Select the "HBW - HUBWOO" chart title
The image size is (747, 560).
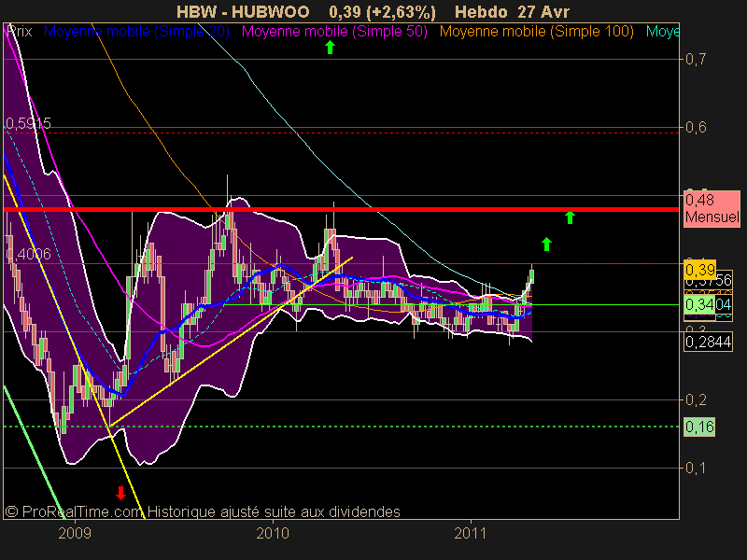click(243, 11)
